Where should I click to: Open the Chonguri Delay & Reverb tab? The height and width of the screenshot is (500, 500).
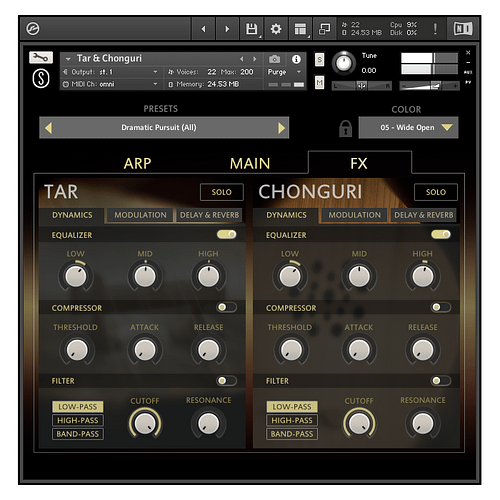coord(424,215)
